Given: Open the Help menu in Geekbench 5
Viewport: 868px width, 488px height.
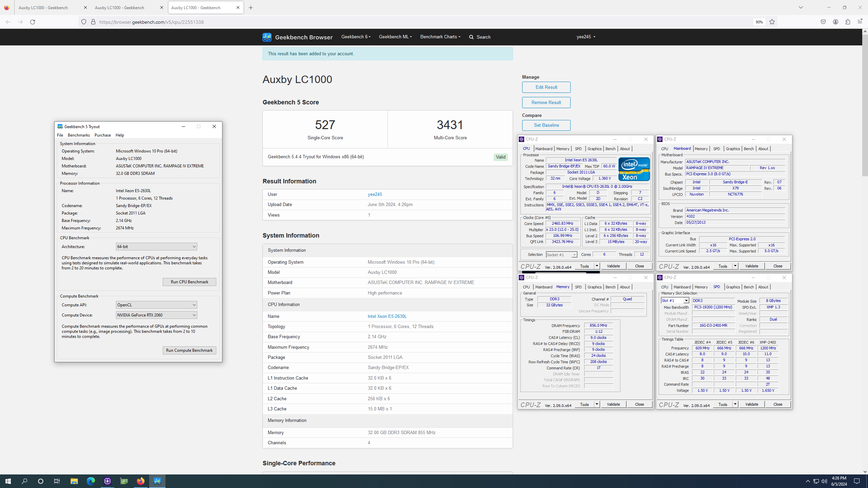Looking at the screenshot, I should 120,135.
